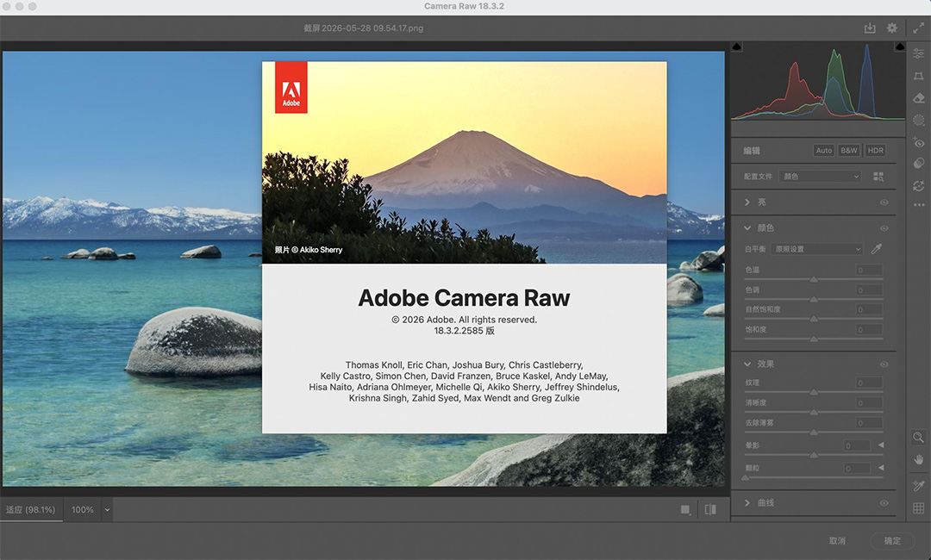Open the 白平衡 white balance dropdown

(x=817, y=249)
